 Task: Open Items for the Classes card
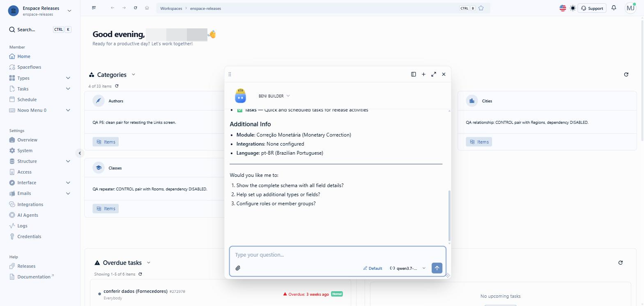[x=106, y=209]
